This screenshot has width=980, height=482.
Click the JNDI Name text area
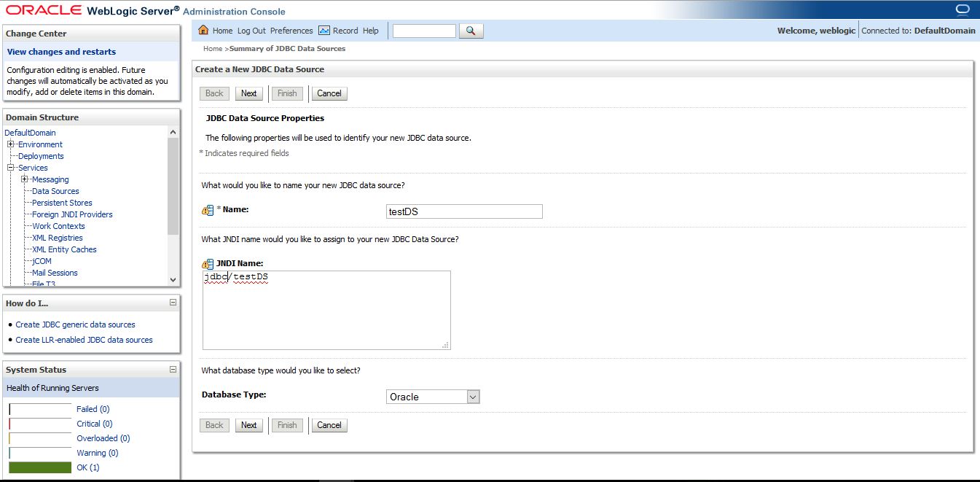pos(326,310)
